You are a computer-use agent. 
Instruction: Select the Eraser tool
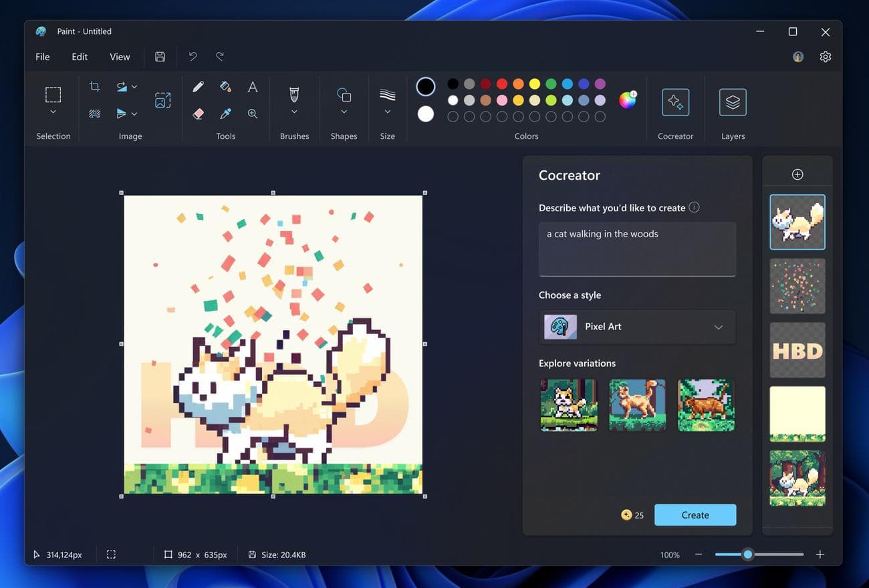198,113
